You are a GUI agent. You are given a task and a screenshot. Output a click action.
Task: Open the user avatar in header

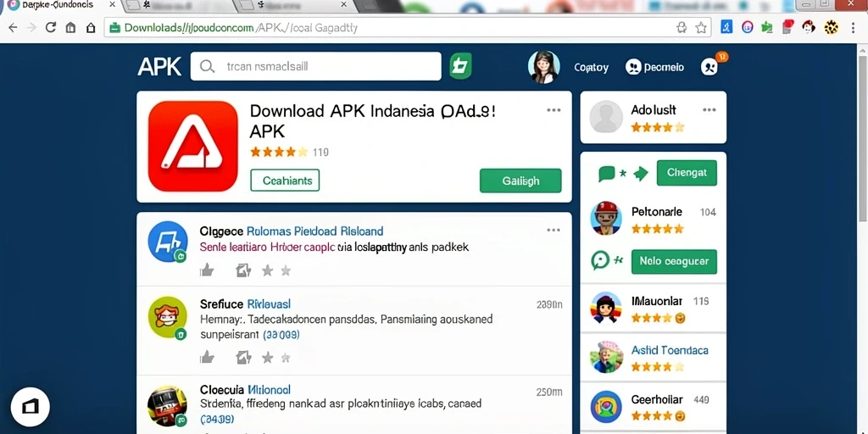tap(543, 67)
